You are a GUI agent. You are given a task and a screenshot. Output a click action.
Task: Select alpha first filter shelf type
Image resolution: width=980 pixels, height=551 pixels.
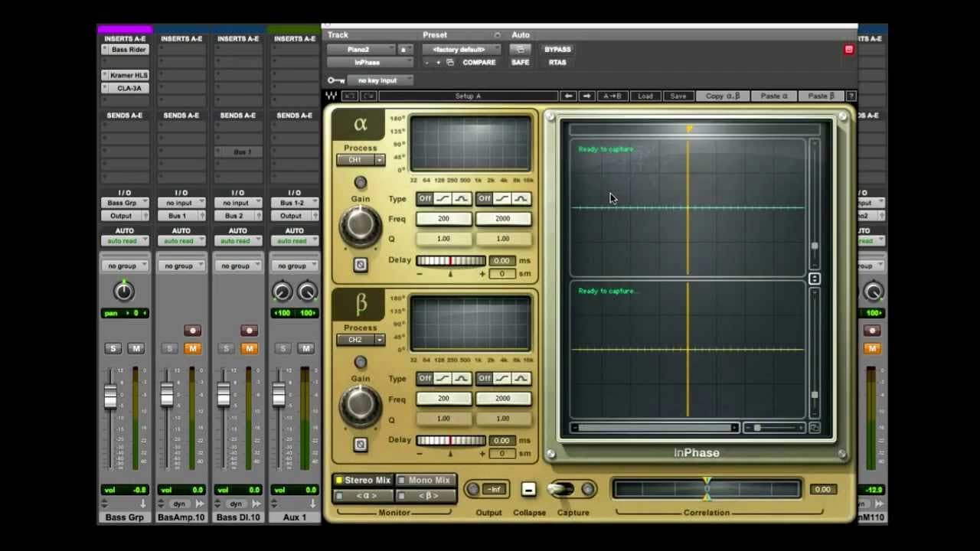tap(443, 199)
